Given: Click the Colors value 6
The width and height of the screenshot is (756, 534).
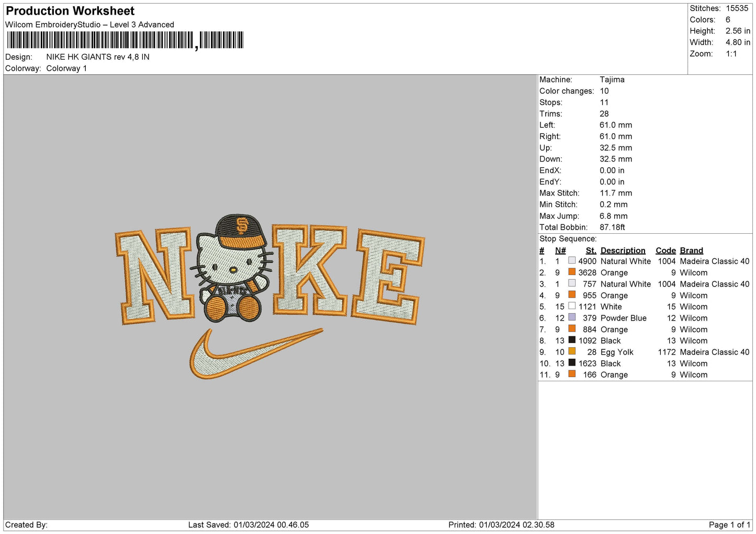Looking at the screenshot, I should click(728, 20).
